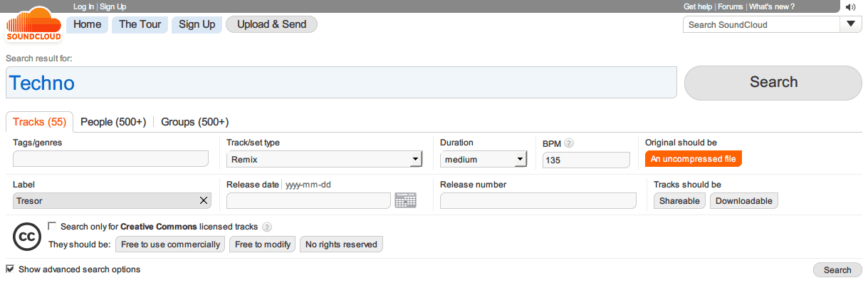Toggle the Shareable tracks filter

tap(680, 201)
